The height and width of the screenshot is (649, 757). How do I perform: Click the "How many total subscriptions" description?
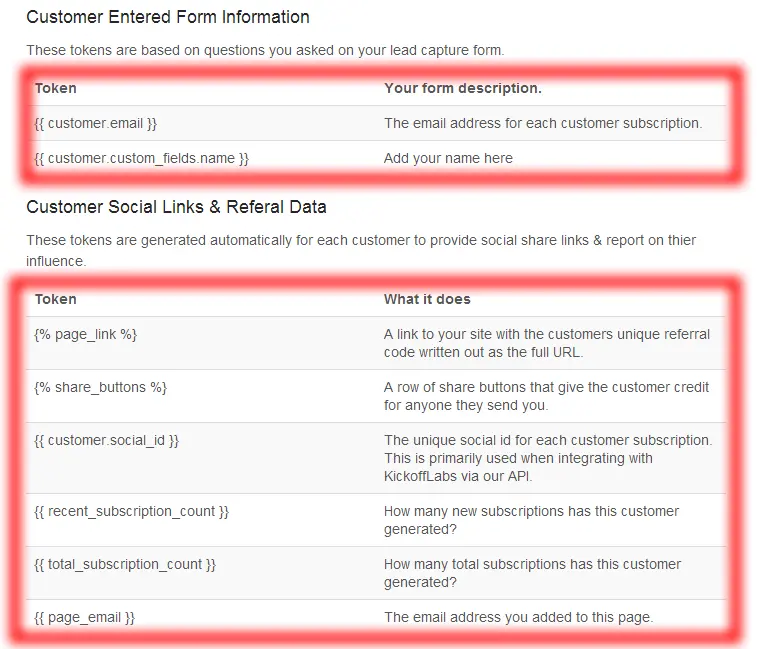pyautogui.click(x=532, y=573)
